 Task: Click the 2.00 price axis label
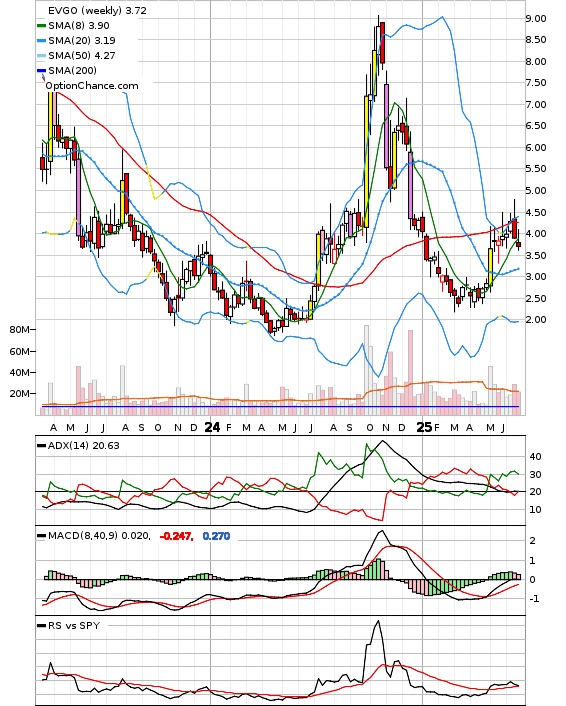tap(536, 320)
